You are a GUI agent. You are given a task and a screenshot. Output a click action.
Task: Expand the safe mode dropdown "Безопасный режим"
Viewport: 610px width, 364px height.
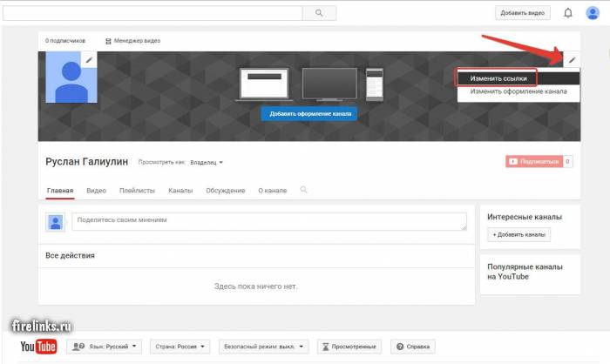262,347
